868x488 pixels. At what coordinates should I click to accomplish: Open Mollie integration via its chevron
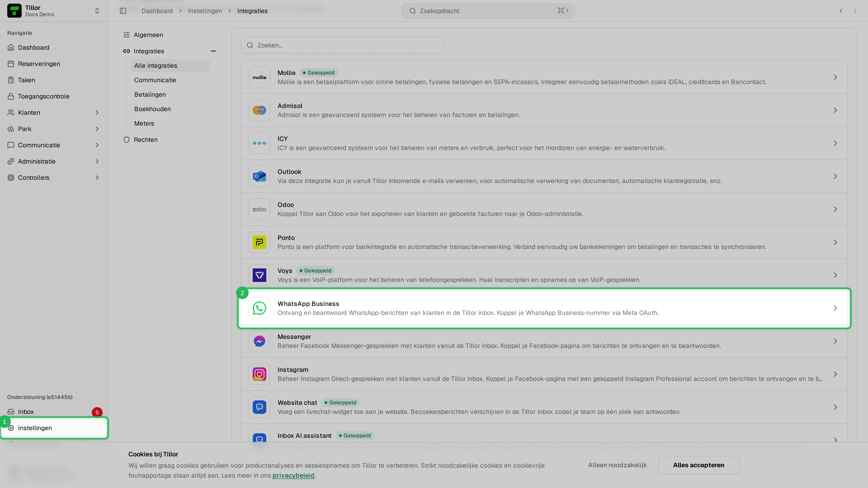[835, 77]
